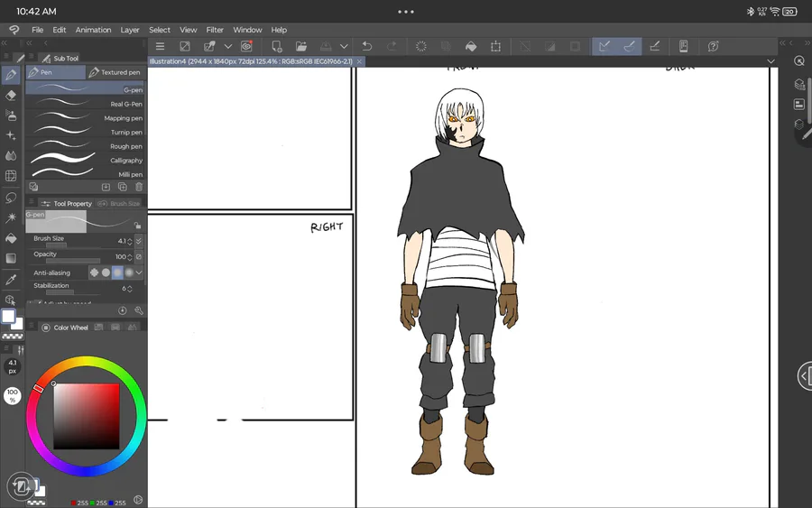Click the smartphone companion mode icon

tap(684, 47)
